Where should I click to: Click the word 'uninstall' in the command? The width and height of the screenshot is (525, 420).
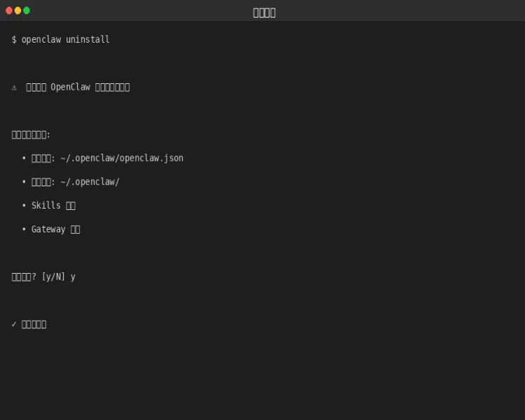(87, 40)
